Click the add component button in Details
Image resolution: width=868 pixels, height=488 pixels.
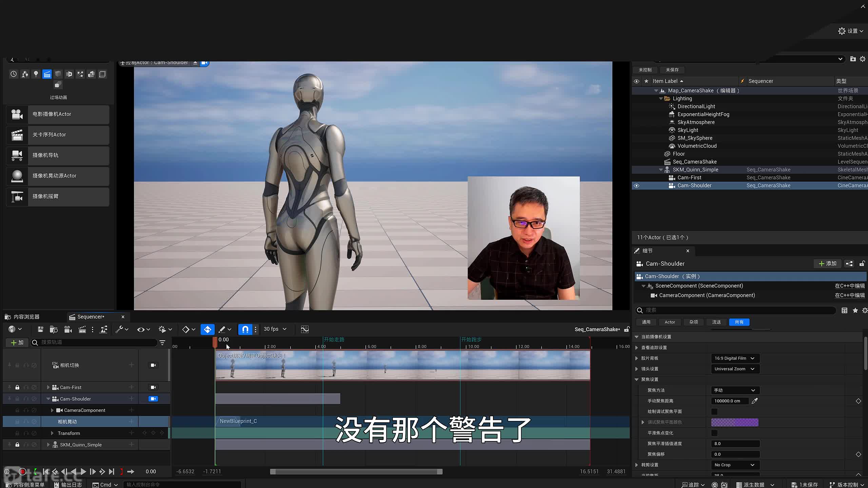point(827,264)
